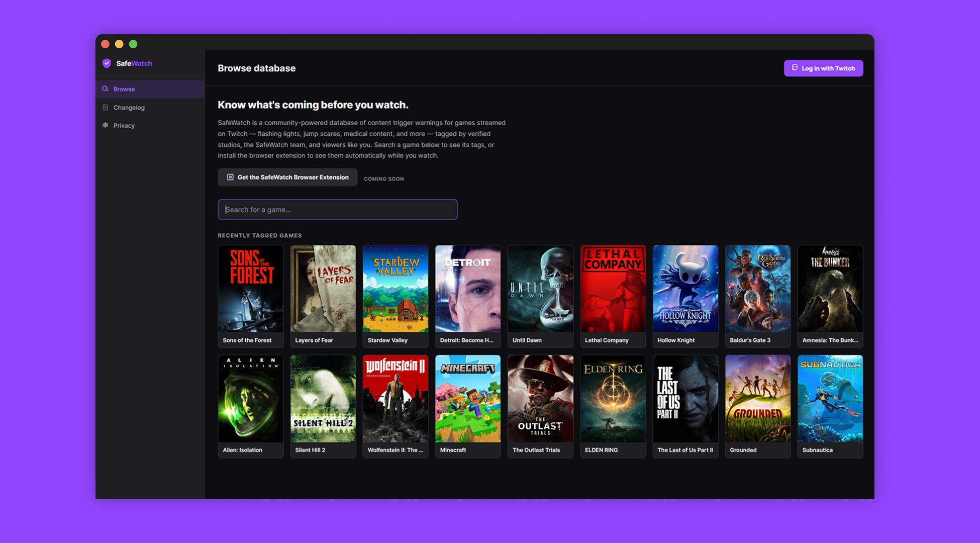Open The Last of Us Part II card
980x543 pixels.
(x=685, y=406)
